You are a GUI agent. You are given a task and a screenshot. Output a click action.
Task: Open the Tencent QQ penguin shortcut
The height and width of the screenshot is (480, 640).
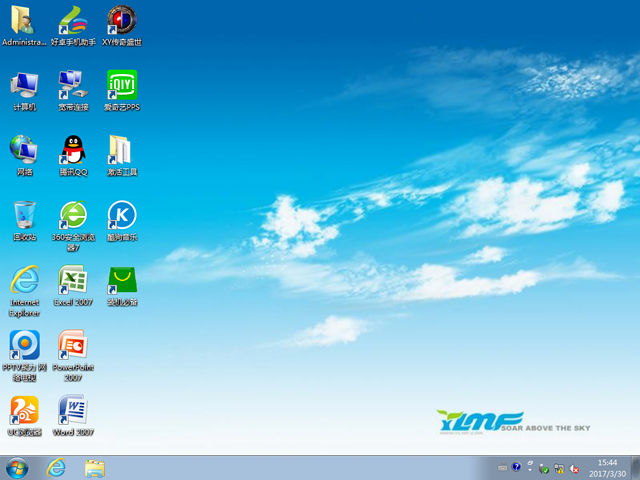(73, 151)
